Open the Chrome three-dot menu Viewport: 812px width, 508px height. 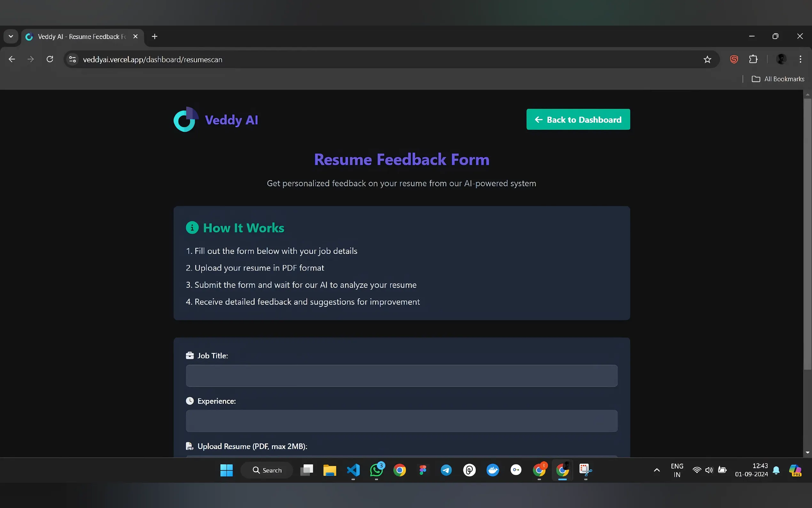coord(800,60)
